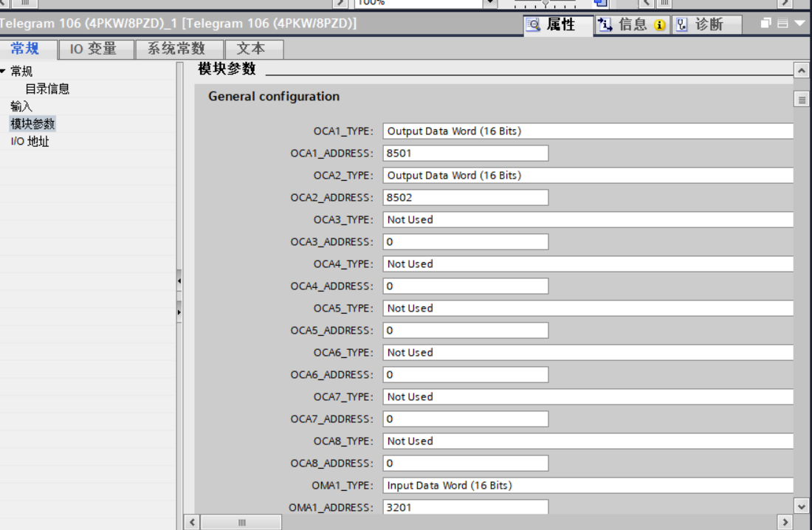Float the inspector window with the undock icon
Image resolution: width=812 pixels, height=530 pixels.
767,24
